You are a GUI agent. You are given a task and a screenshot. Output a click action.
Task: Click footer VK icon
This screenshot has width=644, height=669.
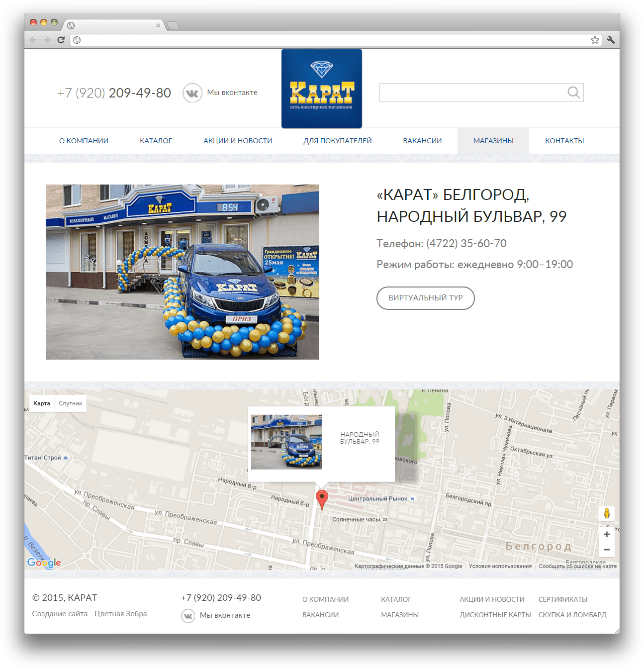point(188,616)
